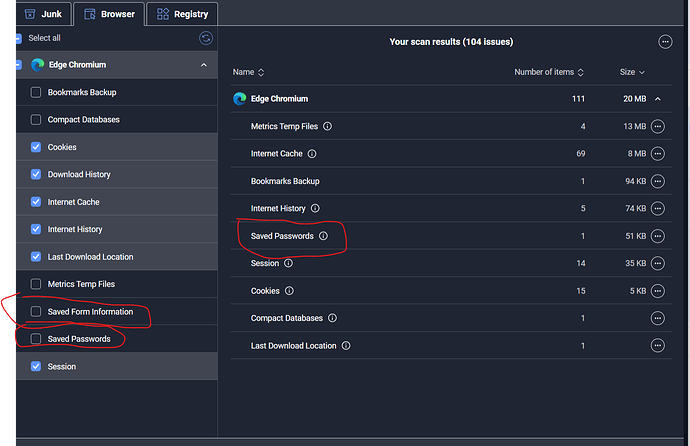Click the 20 MB total size value

click(x=635, y=99)
